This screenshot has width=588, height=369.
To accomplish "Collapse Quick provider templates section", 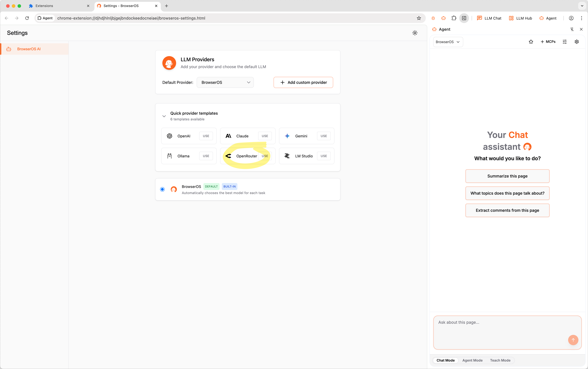I will pos(164,116).
